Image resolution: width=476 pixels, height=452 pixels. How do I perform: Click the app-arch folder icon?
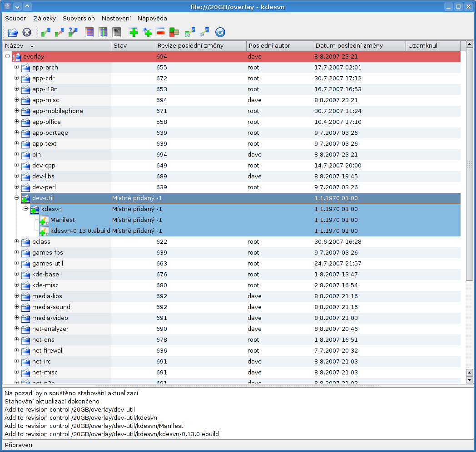click(x=25, y=68)
